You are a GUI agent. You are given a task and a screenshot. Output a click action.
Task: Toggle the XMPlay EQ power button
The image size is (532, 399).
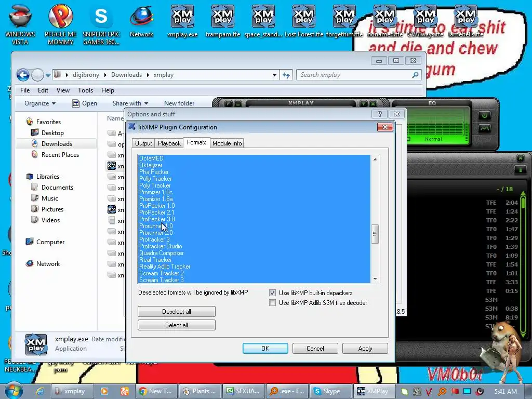pyautogui.click(x=485, y=115)
